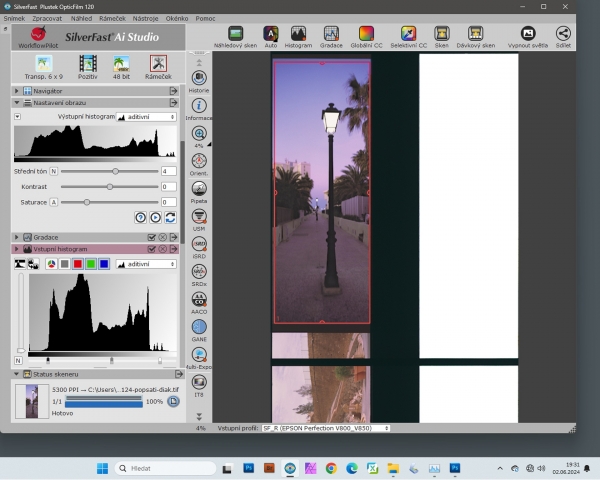Expand the Gradace panel
The width and height of the screenshot is (600, 480).
click(x=16, y=237)
